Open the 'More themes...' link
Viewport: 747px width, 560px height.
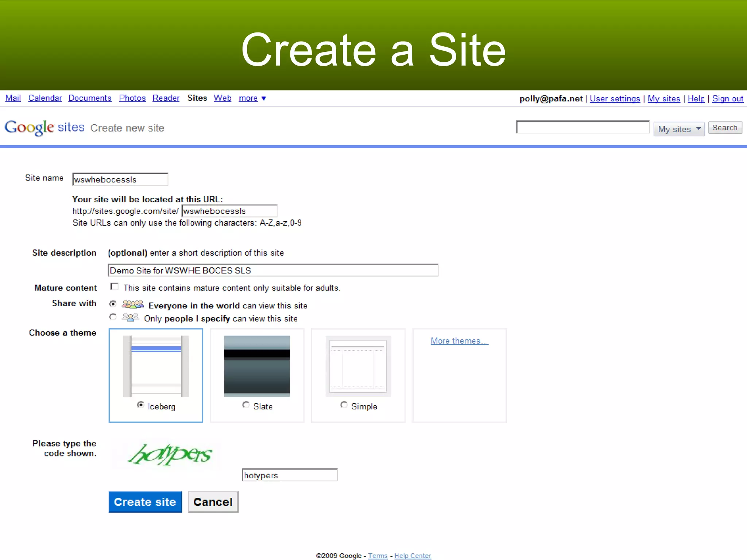[459, 341]
